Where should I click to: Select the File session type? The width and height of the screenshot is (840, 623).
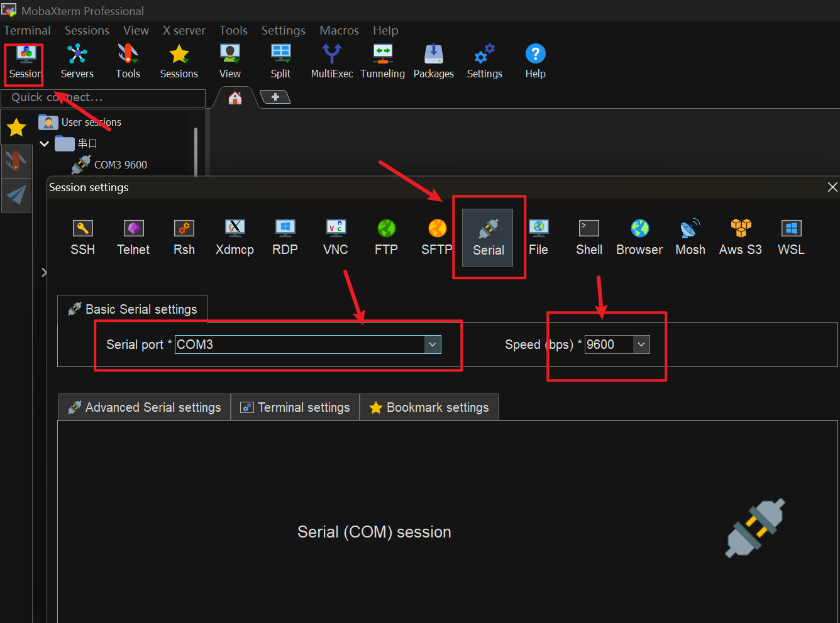pyautogui.click(x=539, y=238)
